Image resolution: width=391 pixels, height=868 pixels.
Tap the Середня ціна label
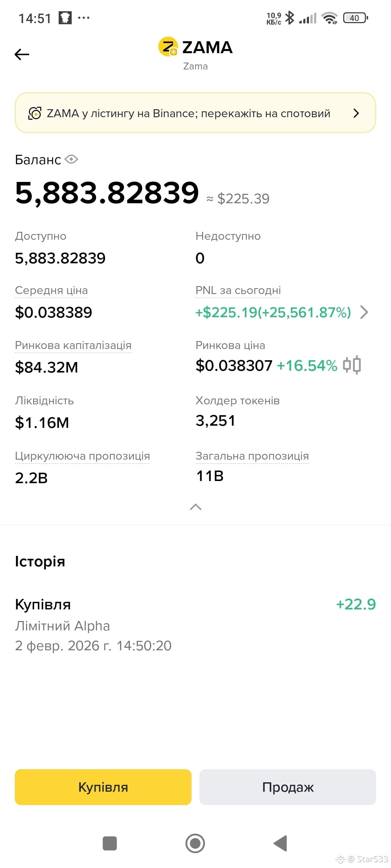tap(51, 290)
